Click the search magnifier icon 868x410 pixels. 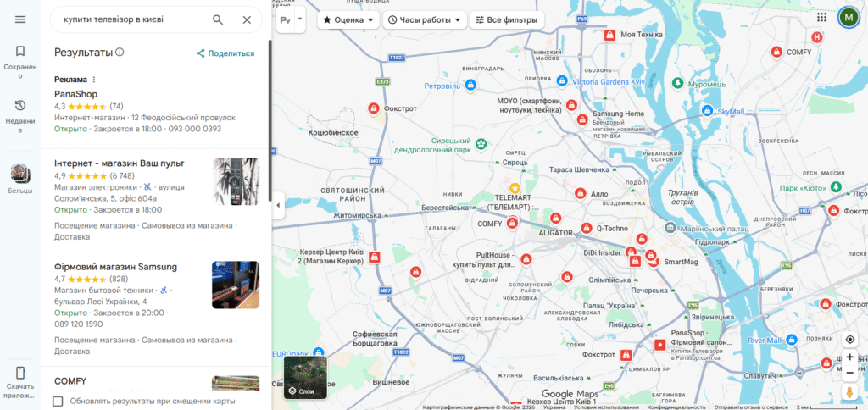pyautogui.click(x=218, y=20)
